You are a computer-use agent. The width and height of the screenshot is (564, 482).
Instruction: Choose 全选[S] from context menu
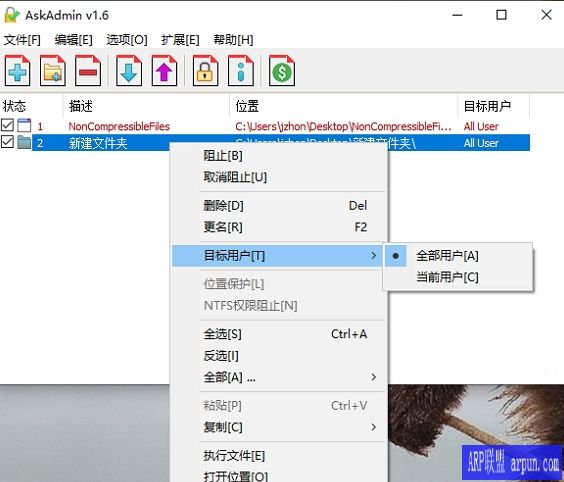tap(277, 334)
